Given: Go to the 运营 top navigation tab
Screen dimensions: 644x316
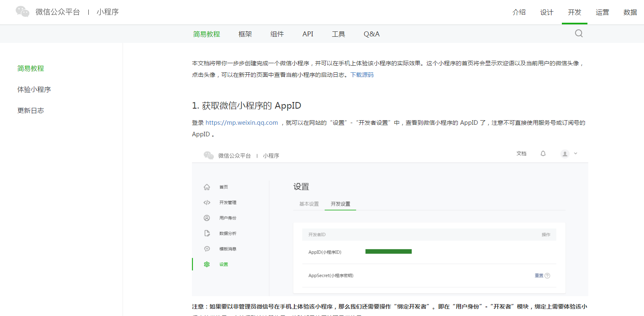Looking at the screenshot, I should coord(602,12).
